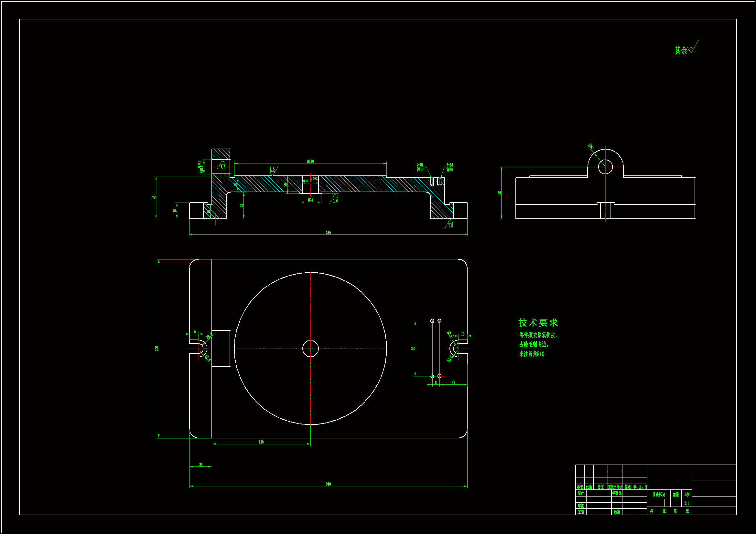Click the 48 height dimension in section view
This screenshot has width=756, height=534.
(x=154, y=197)
